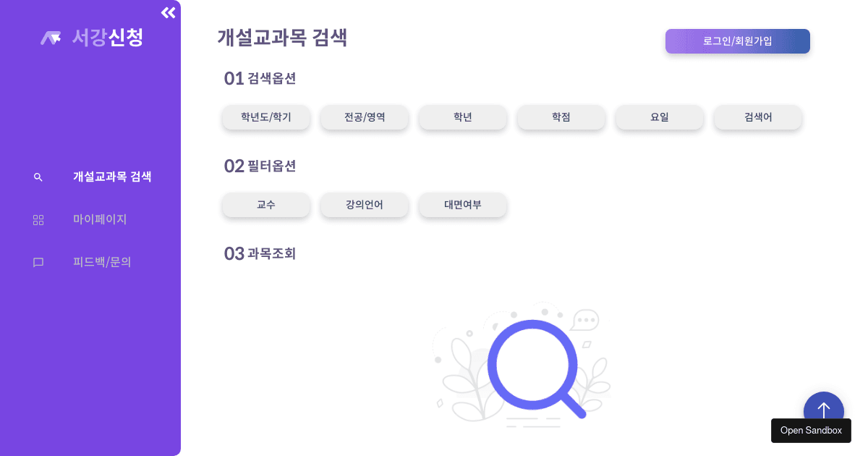Expand the 요일 filter option
The image size is (868, 456).
pos(660,117)
